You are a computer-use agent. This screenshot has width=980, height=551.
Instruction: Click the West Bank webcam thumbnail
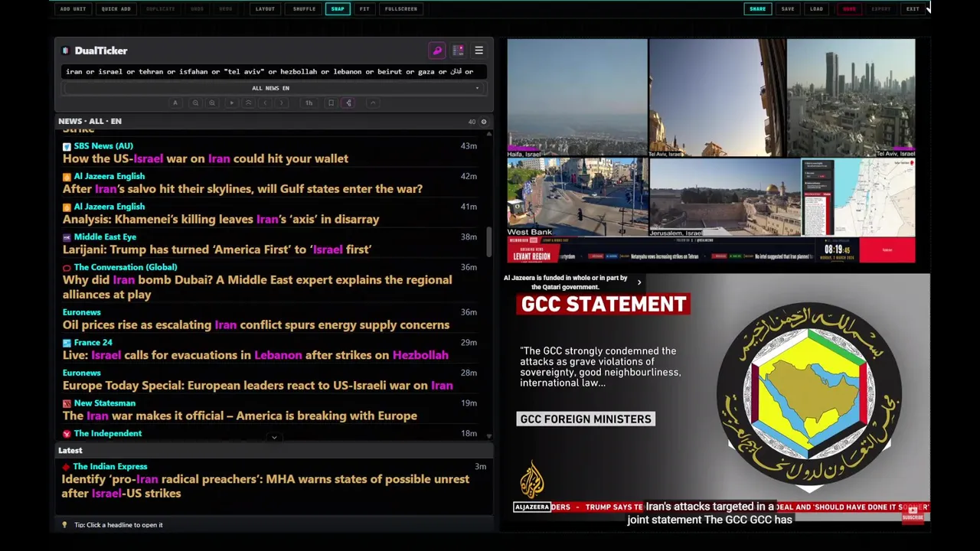[577, 198]
